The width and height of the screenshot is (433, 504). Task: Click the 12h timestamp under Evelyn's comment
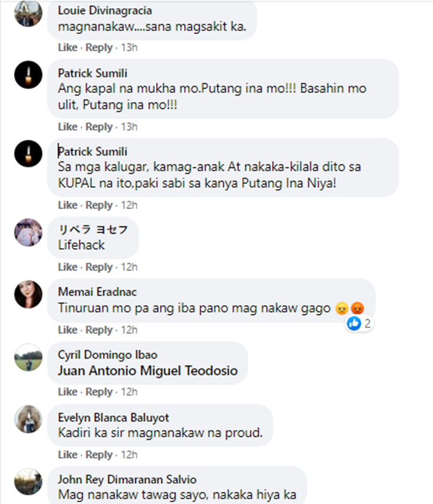[129, 455]
